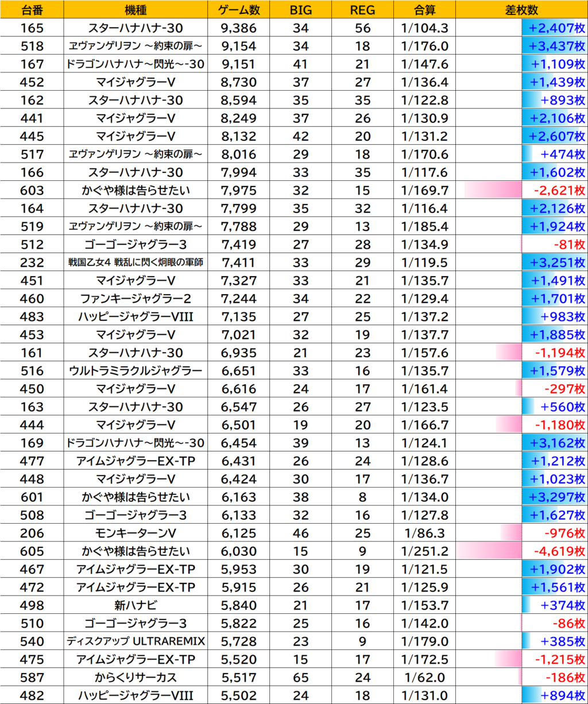Screen dimensions: 588x704
Task: Select machine number 519 cell
Action: pos(32,226)
